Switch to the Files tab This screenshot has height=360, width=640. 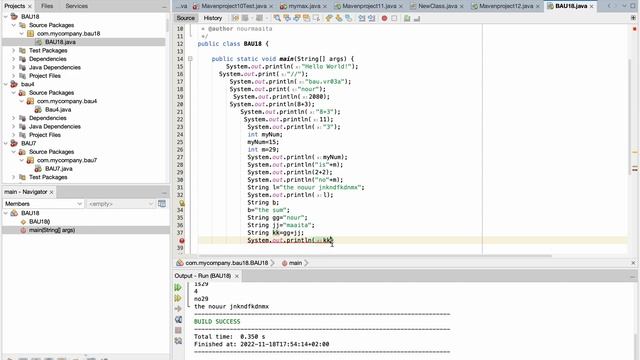pyautogui.click(x=47, y=6)
